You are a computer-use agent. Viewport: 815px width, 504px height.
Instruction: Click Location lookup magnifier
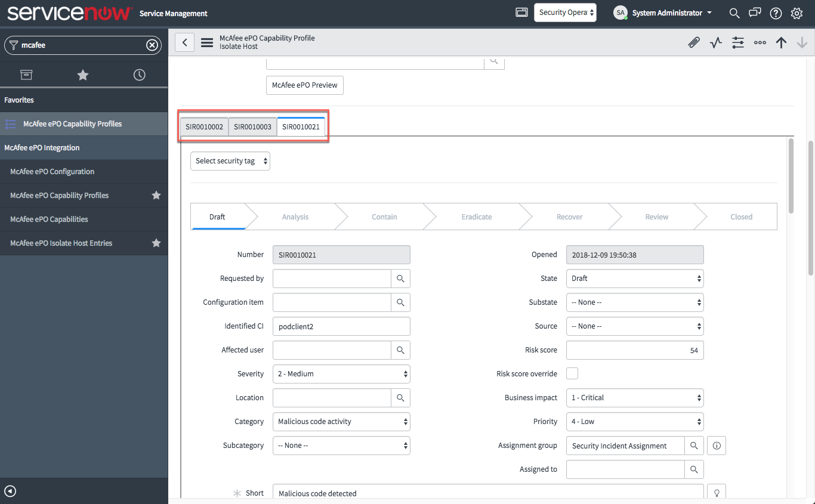tap(400, 398)
